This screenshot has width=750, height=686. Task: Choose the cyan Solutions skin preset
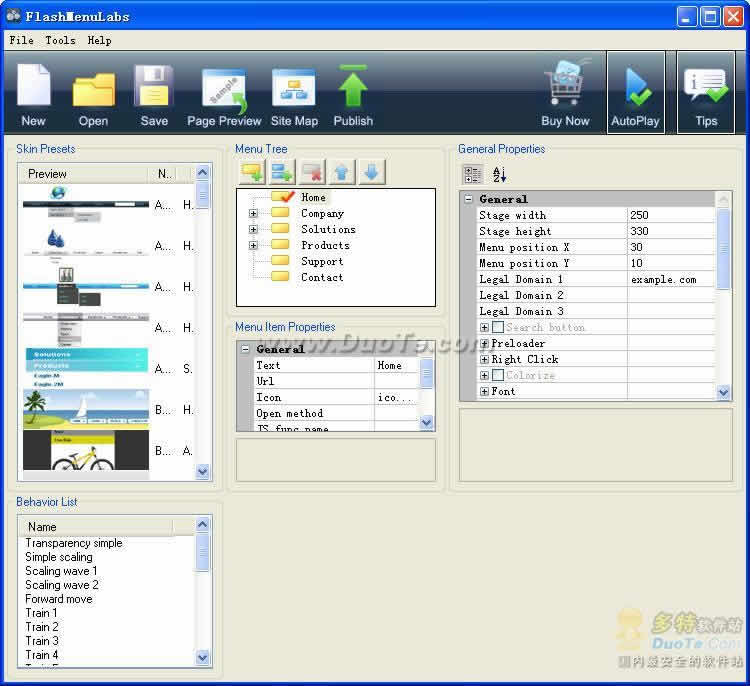coord(86,367)
